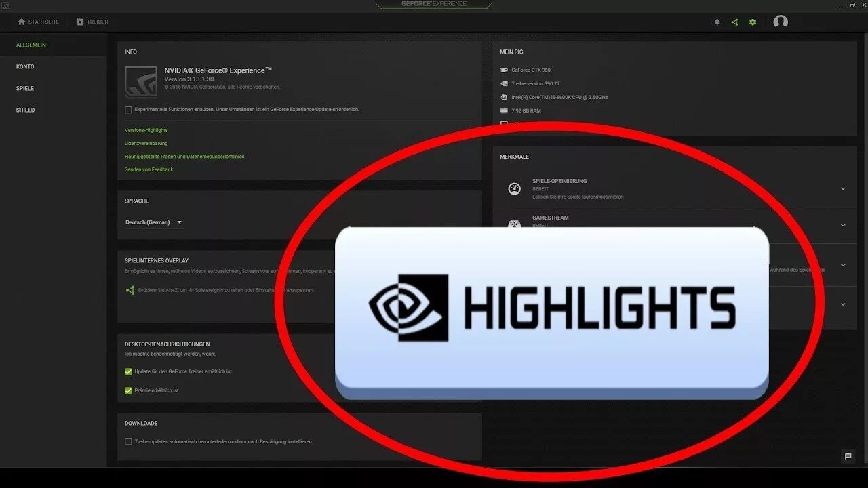Click the NVIDIA logo in the Info panel

click(141, 82)
